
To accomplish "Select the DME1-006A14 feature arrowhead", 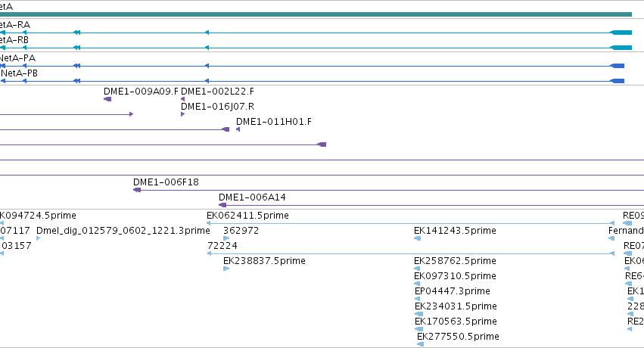I will (222, 205).
